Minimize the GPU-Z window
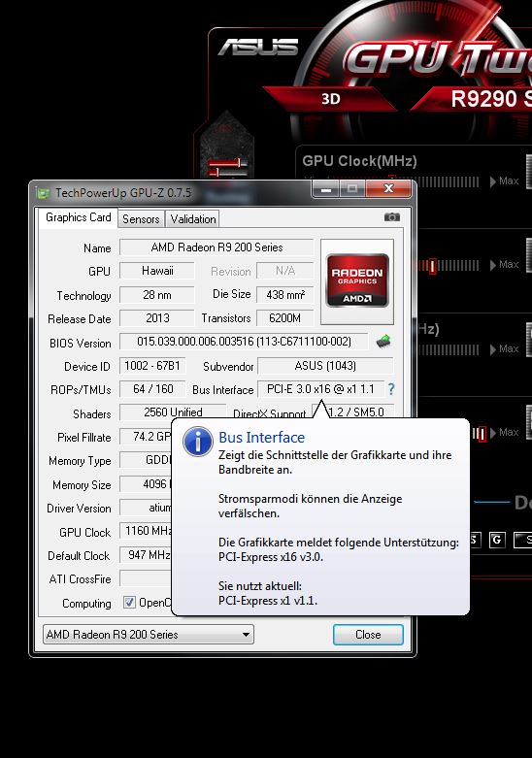532x758 pixels. [326, 188]
